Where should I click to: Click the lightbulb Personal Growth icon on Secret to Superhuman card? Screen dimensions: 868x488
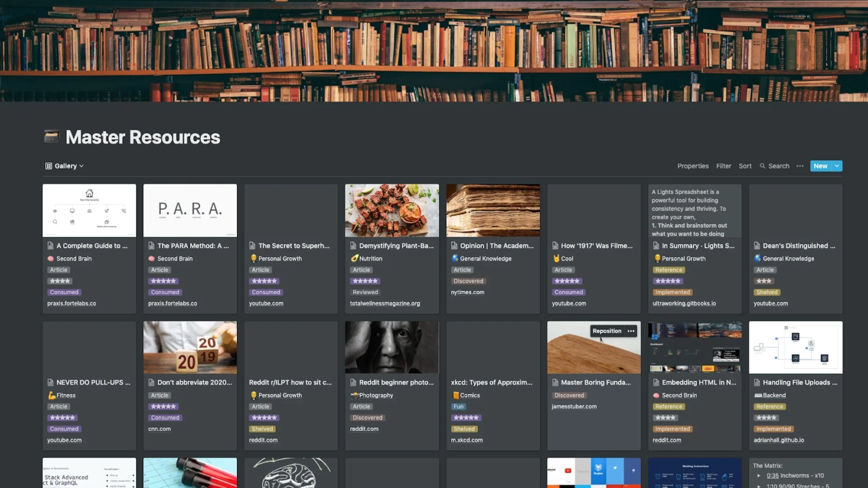click(253, 258)
